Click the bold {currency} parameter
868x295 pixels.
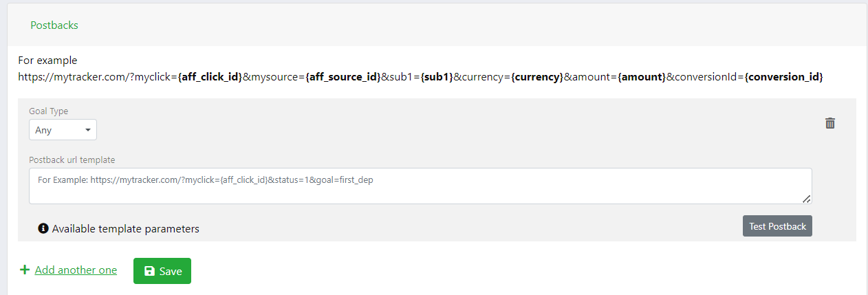536,77
